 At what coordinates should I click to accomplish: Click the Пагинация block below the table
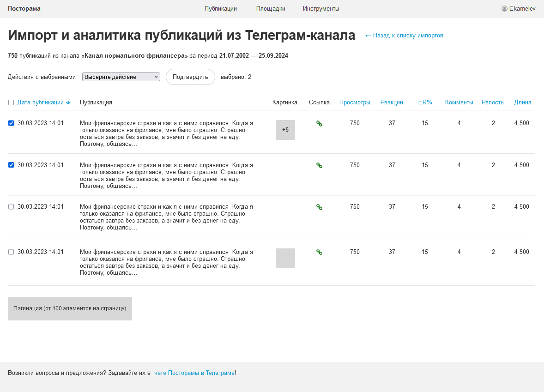(70, 308)
